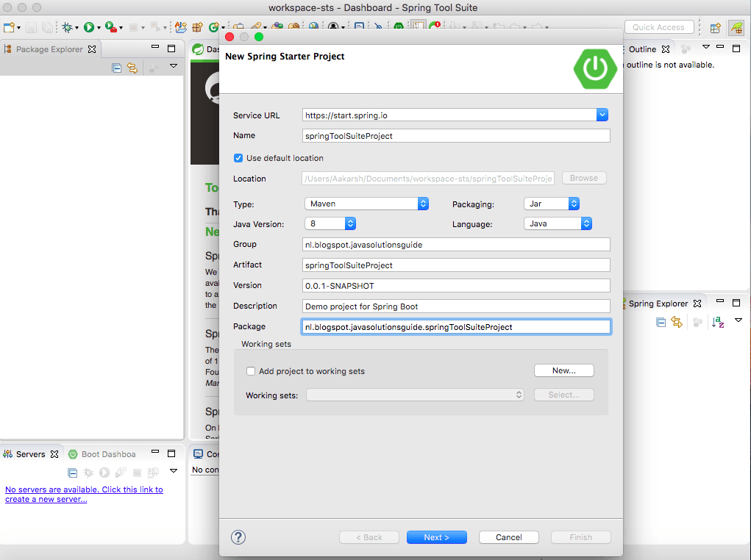Image resolution: width=751 pixels, height=560 pixels.
Task: Open the Servers view menu triangle
Action: point(174,471)
